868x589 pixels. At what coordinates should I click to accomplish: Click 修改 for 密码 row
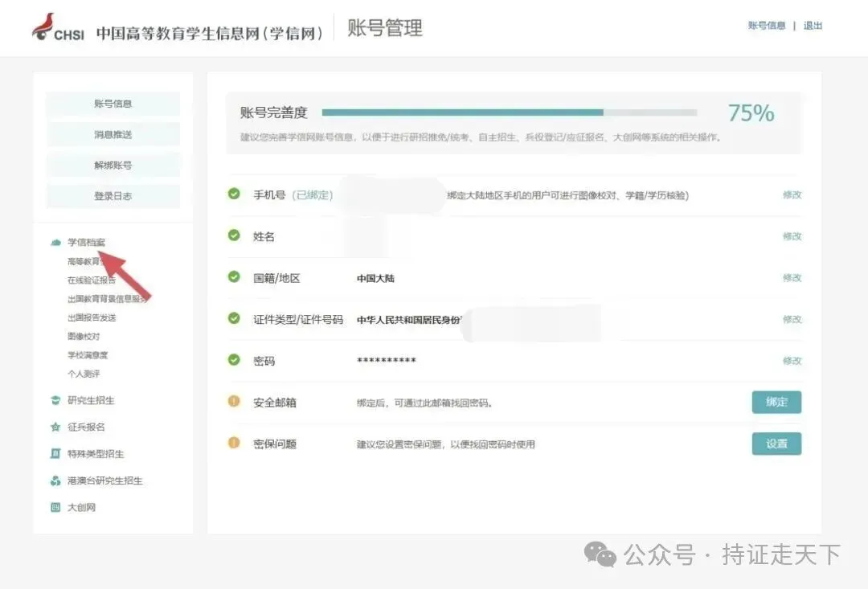point(792,361)
